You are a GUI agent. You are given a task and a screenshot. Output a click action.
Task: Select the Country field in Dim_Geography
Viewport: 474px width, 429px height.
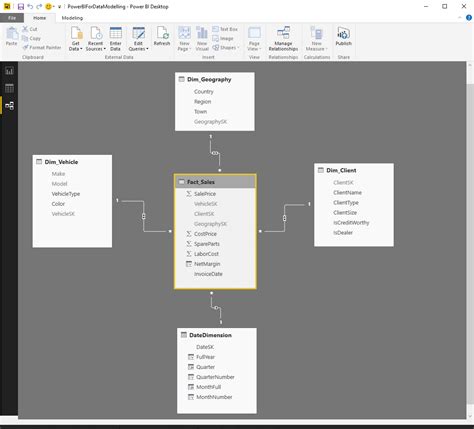[x=204, y=92]
